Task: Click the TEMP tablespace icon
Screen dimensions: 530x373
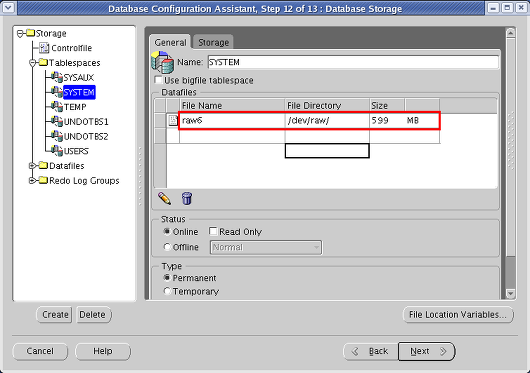Action: pos(57,107)
